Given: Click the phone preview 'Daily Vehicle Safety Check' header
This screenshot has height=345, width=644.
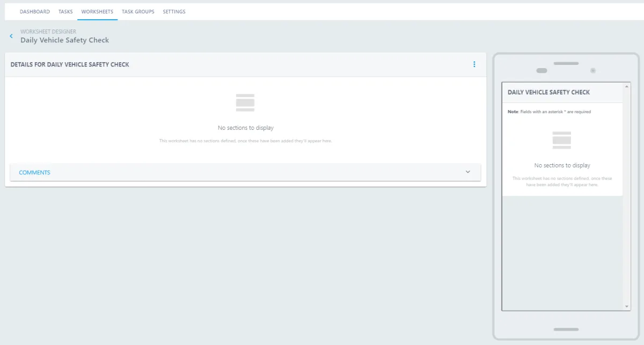Looking at the screenshot, I should coord(548,92).
